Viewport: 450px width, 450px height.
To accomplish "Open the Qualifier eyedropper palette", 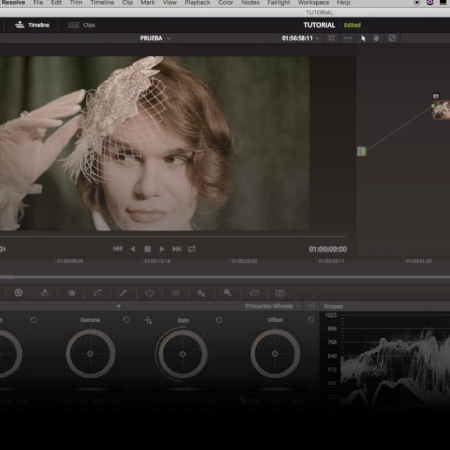I will (x=123, y=293).
